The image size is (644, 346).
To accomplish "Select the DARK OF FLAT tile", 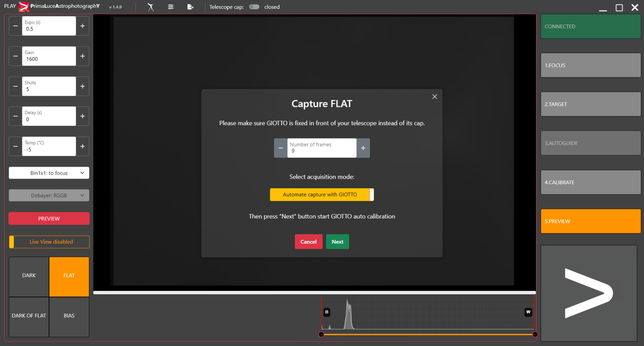I will tap(29, 317).
